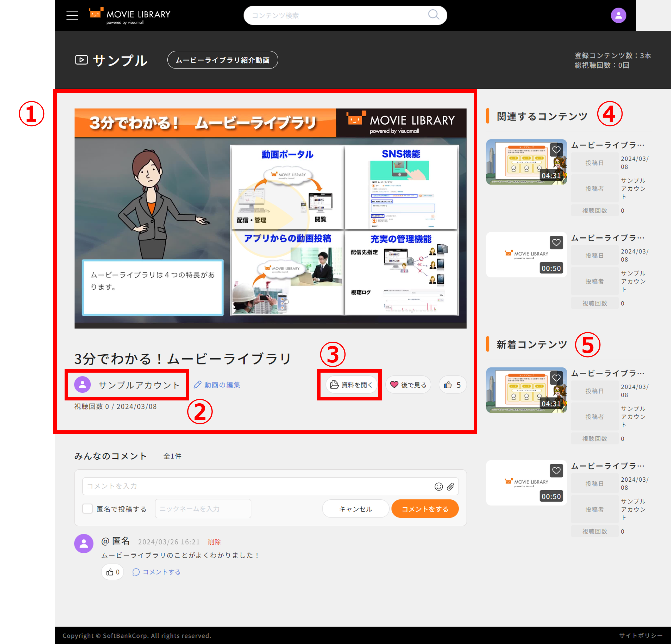This screenshot has height=644, width=671.
Task: Favorite the new arrivals 04:31 video heart
Action: pyautogui.click(x=556, y=378)
